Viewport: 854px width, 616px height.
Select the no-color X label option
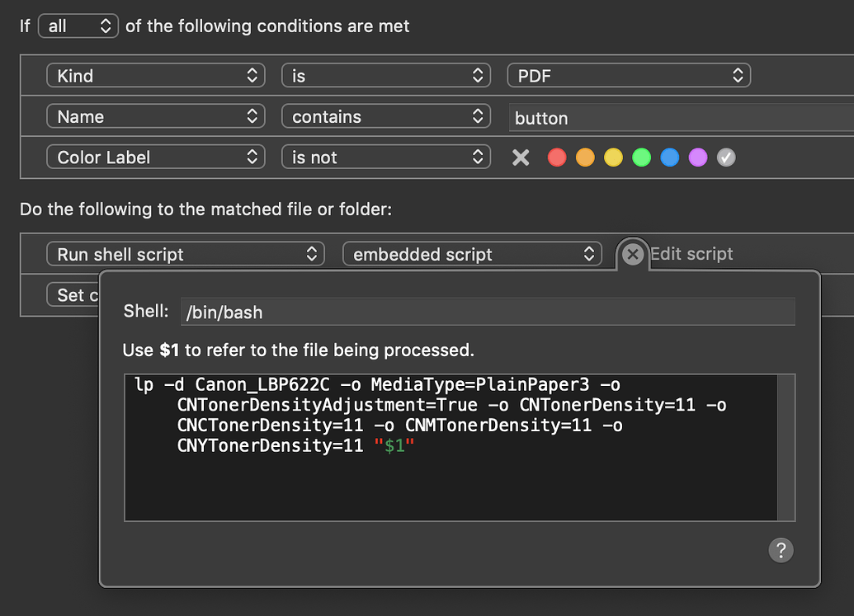(521, 158)
